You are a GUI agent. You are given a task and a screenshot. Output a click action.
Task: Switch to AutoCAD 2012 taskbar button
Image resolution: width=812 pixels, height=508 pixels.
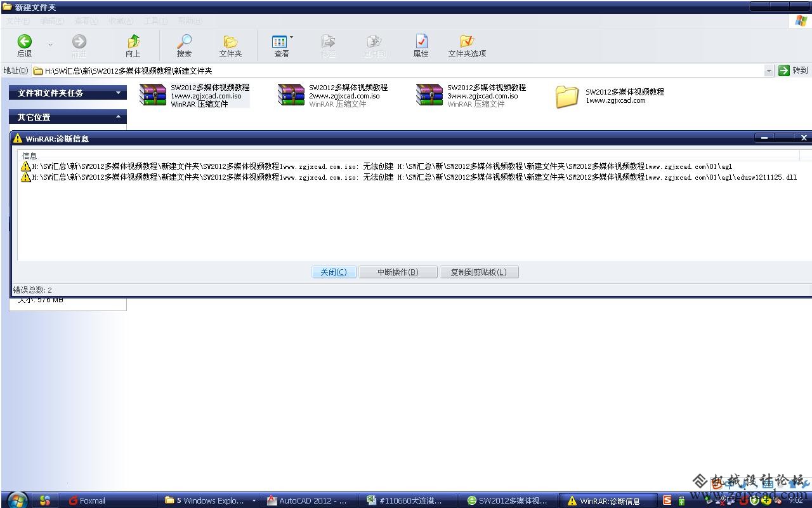308,500
